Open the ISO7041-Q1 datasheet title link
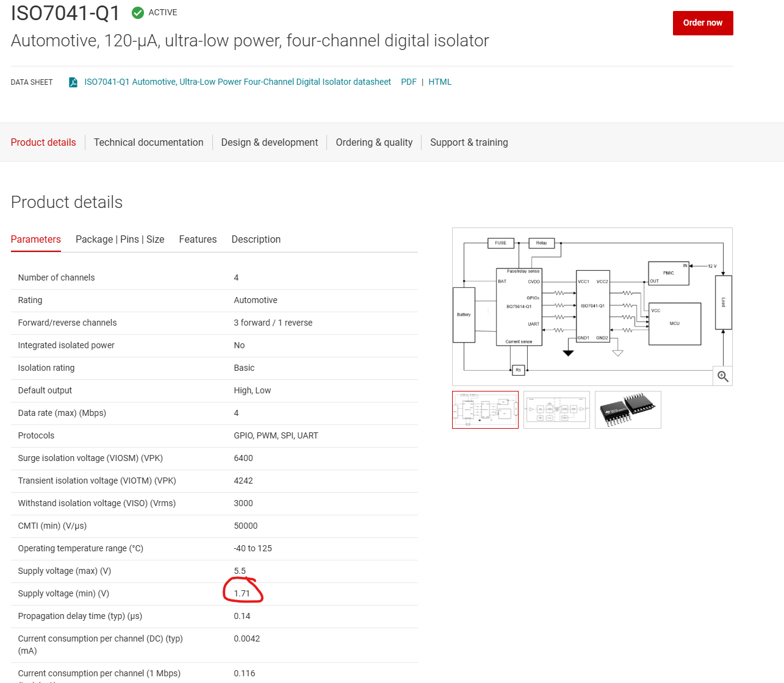Image resolution: width=784 pixels, height=683 pixels. [237, 82]
